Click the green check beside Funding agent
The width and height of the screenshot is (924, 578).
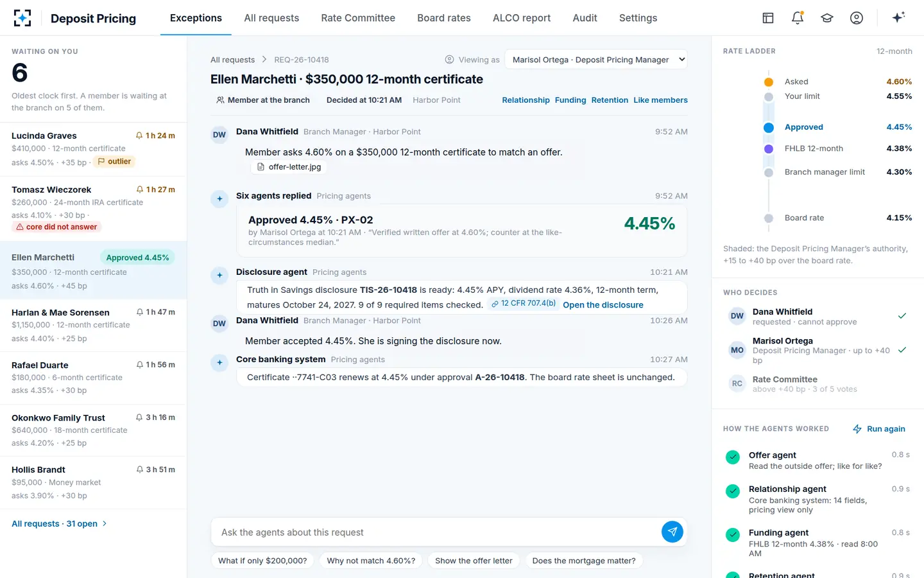[x=733, y=535]
